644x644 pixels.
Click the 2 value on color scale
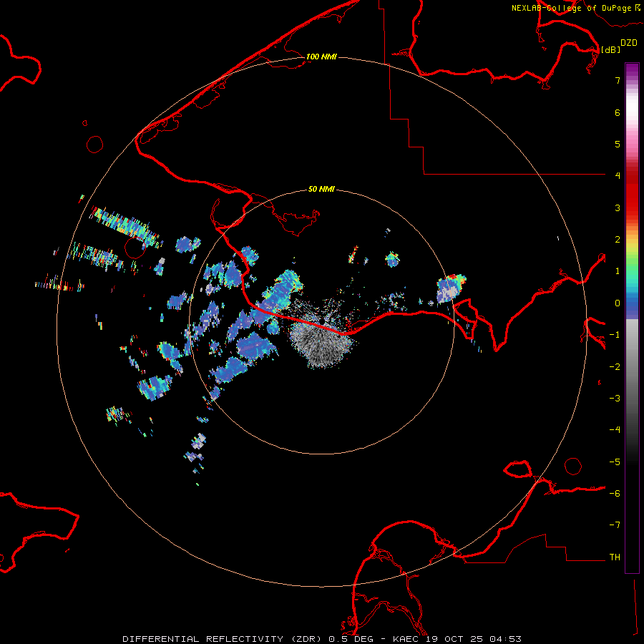618,240
